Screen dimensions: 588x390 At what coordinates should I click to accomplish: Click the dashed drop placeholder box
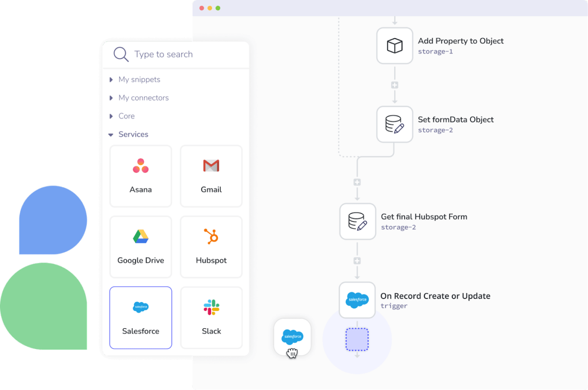[357, 340]
